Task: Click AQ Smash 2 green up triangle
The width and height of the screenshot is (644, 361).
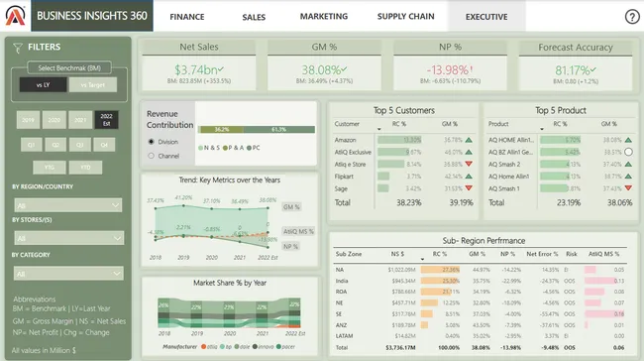Action: (628, 164)
